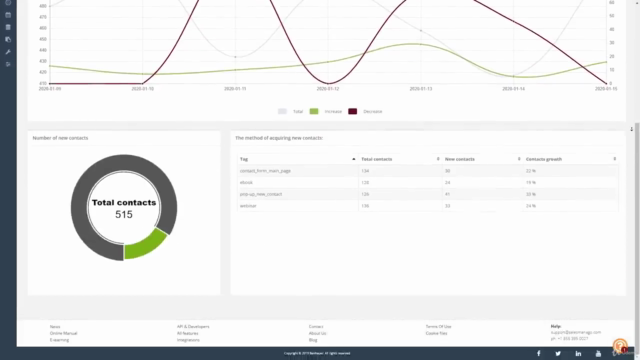
Task: Toggle the Decrease series in chart legend
Action: tap(365, 111)
